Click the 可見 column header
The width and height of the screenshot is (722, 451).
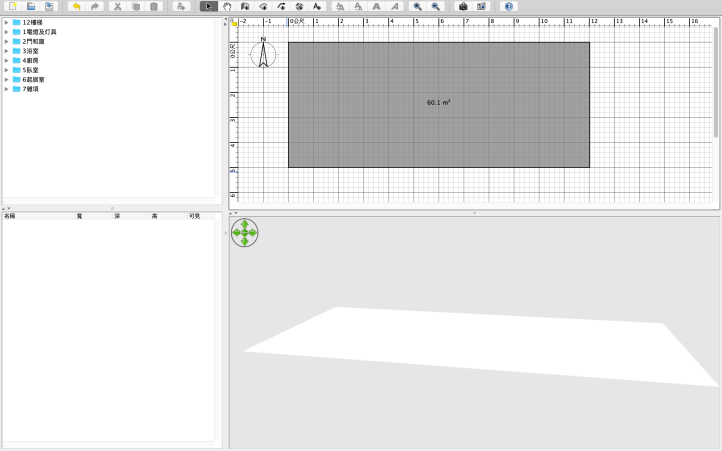pyautogui.click(x=194, y=215)
